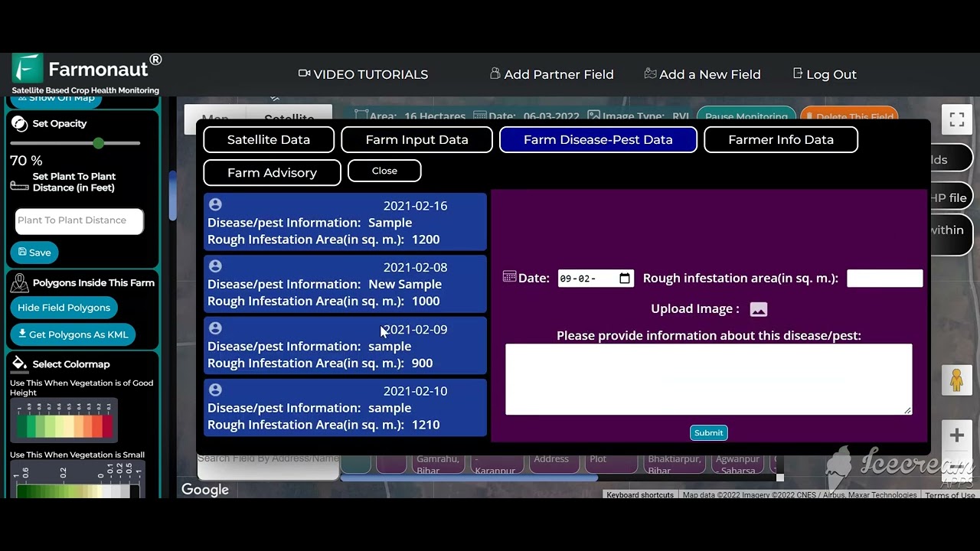Click Get Polygons As KML
The image size is (980, 551).
point(73,334)
